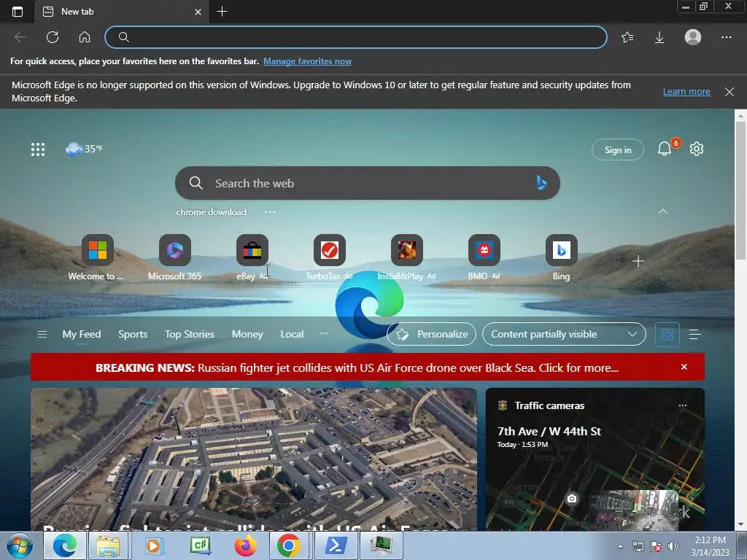Open the Bing quick link tile
Viewport: 747px width, 560px height.
pos(561,257)
